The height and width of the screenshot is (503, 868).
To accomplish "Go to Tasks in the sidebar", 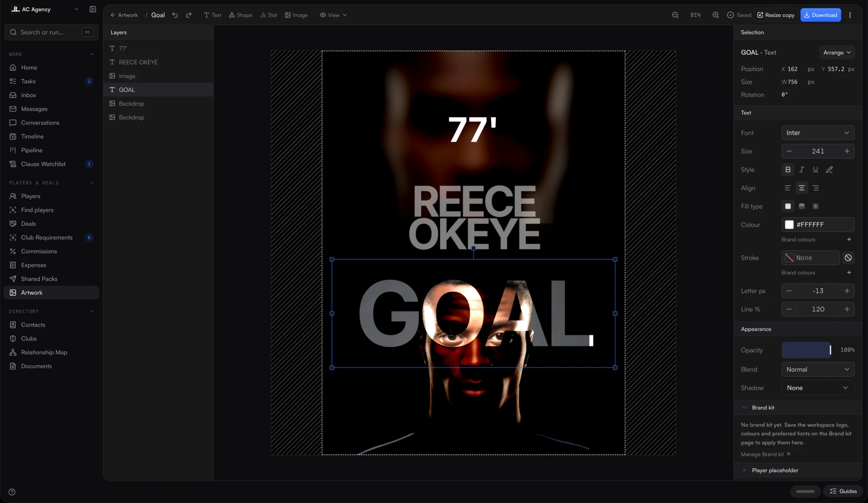I will click(x=52, y=81).
